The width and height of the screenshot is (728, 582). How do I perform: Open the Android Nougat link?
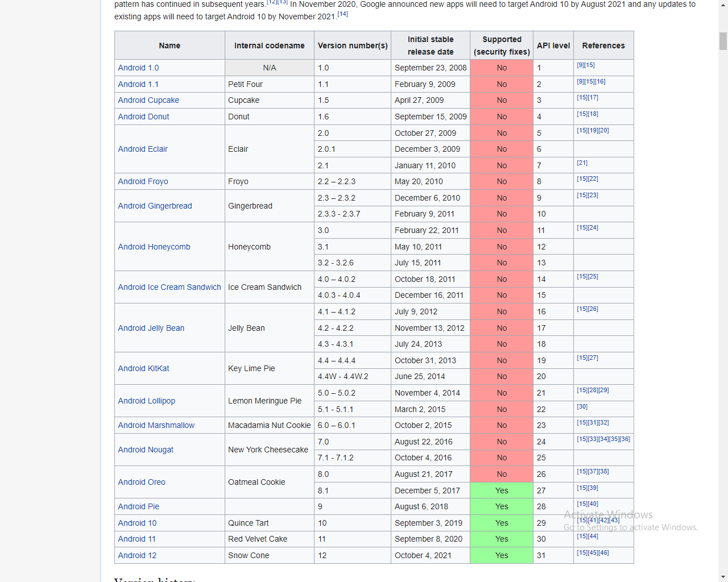click(x=146, y=450)
